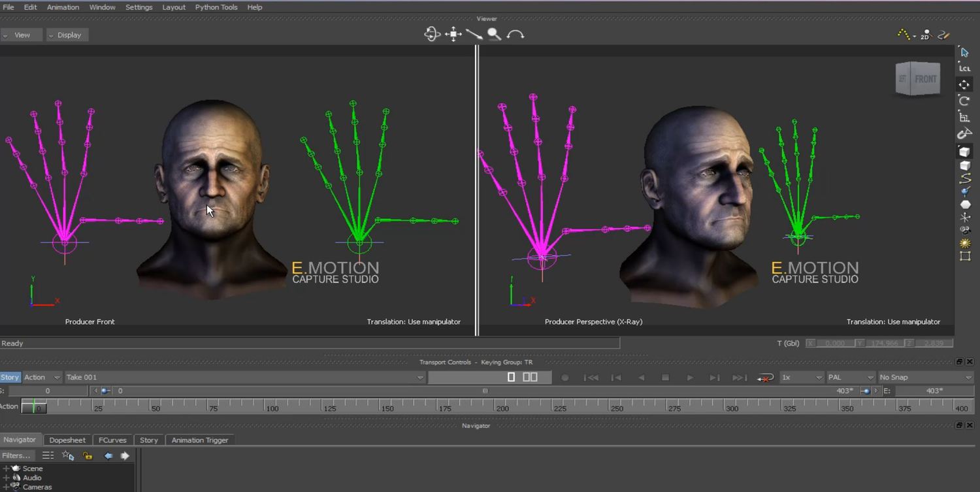Image resolution: width=980 pixels, height=492 pixels.
Task: Click the sun light icon in toolbar
Action: (964, 243)
